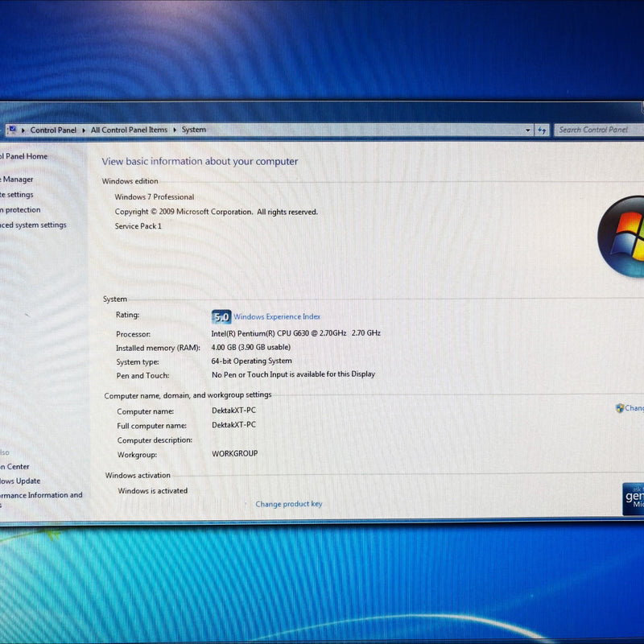
Task: Open Action Center in See also
Action: click(14, 467)
